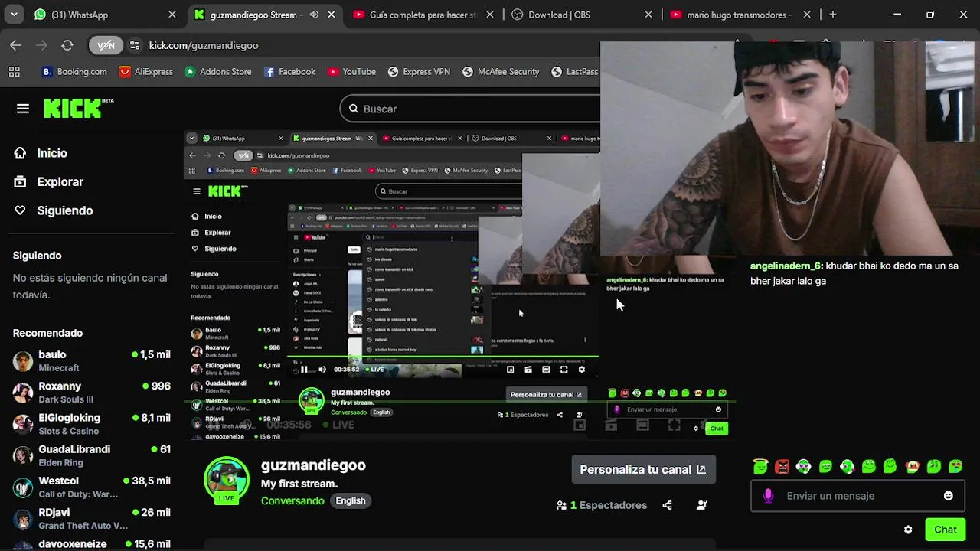Open the Booking.com bookmark
This screenshot has height=551, width=980.
[x=74, y=71]
